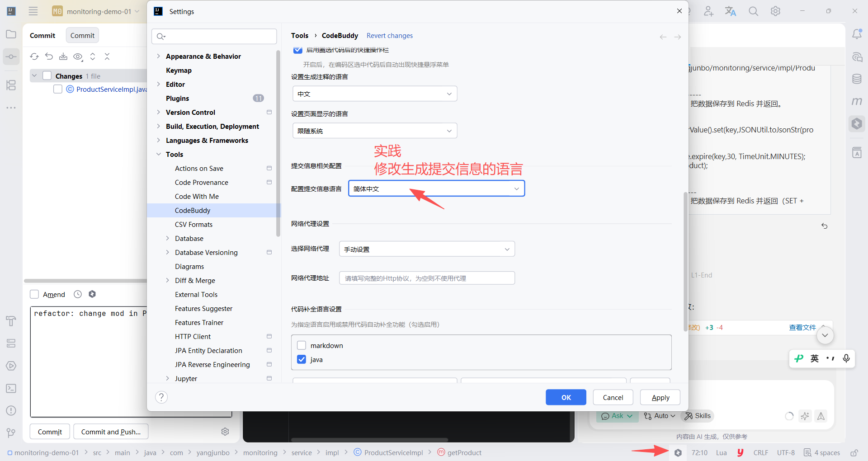Switch to the second Commit tab
Viewport: 868px width, 461px height.
pyautogui.click(x=82, y=35)
